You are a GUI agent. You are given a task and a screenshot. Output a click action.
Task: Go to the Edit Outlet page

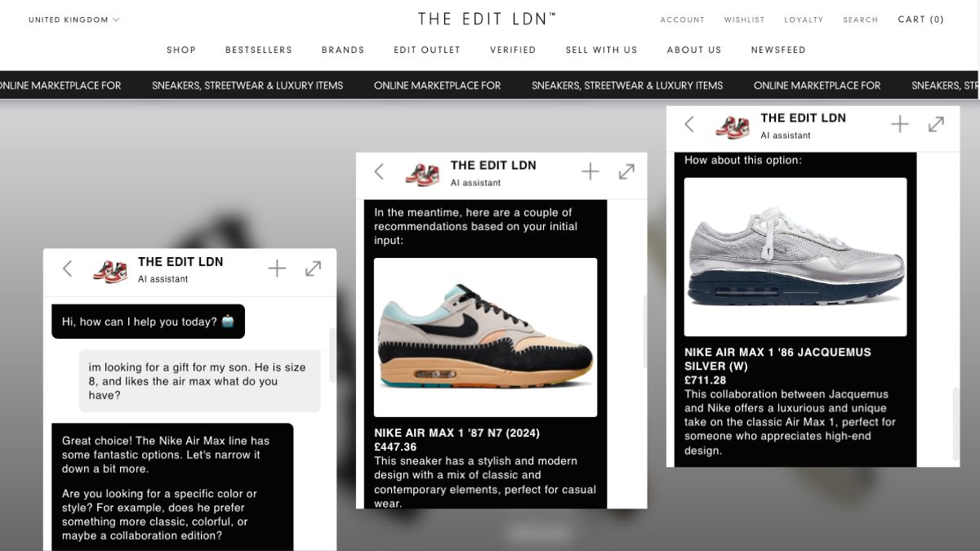(x=427, y=50)
